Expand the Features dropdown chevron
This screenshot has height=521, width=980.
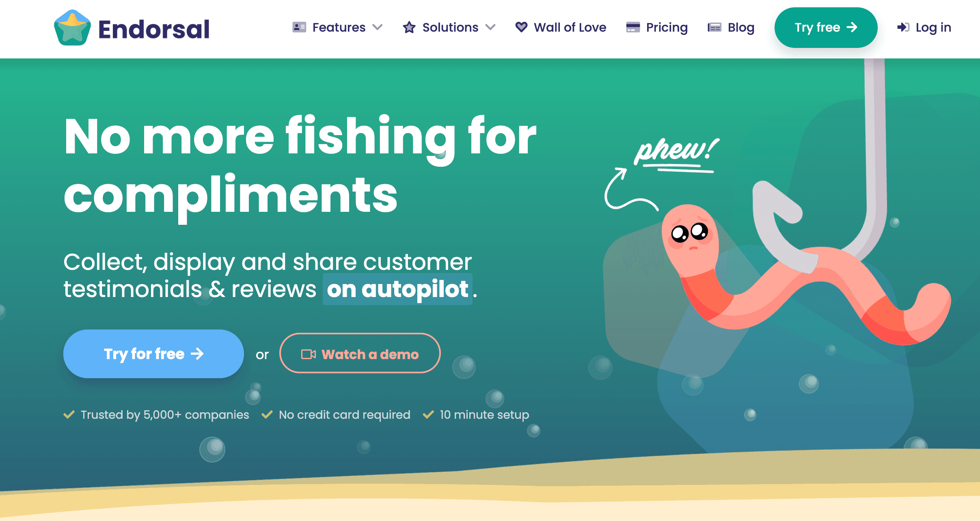378,27
